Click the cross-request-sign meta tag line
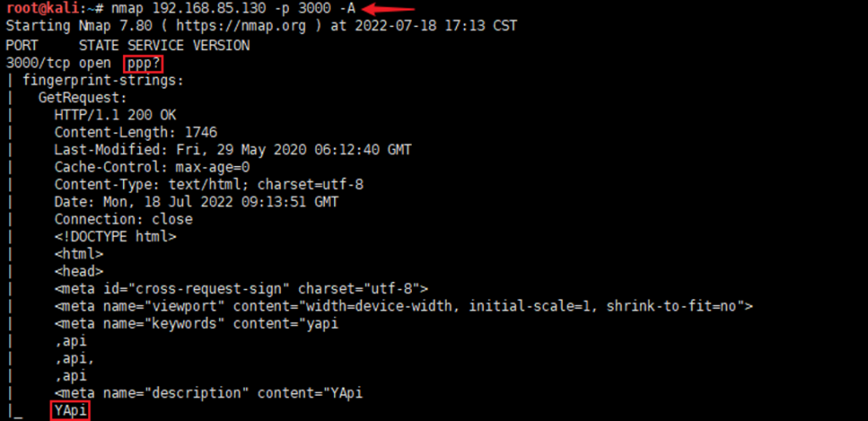 click(242, 289)
